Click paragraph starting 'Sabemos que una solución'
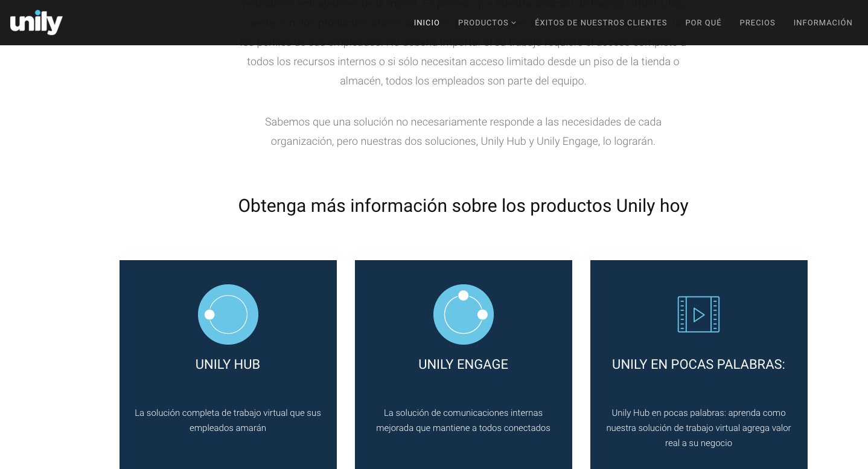This screenshot has width=868, height=469. pyautogui.click(x=463, y=132)
